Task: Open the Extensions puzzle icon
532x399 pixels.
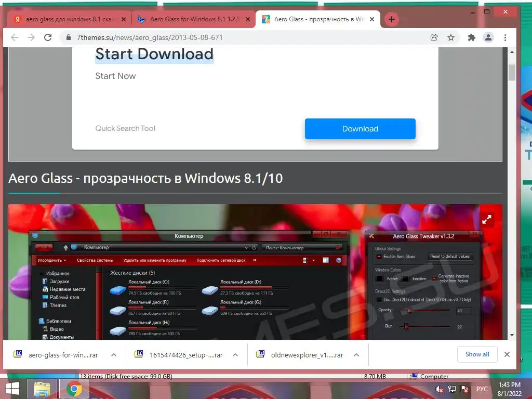Action: point(471,37)
